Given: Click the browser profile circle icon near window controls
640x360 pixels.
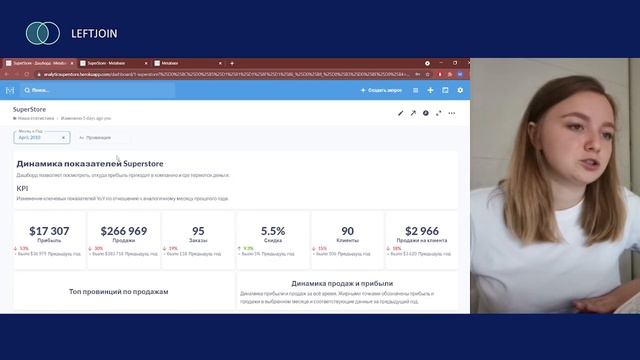Looking at the screenshot, I should coord(427,63).
